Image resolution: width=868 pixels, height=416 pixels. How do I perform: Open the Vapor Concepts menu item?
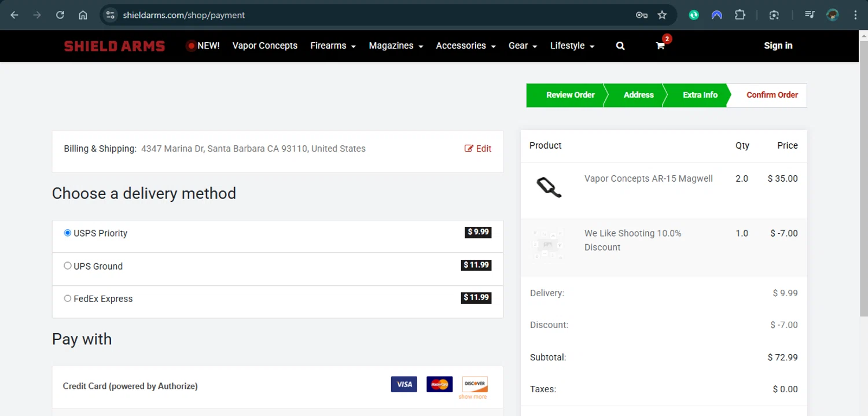point(264,46)
